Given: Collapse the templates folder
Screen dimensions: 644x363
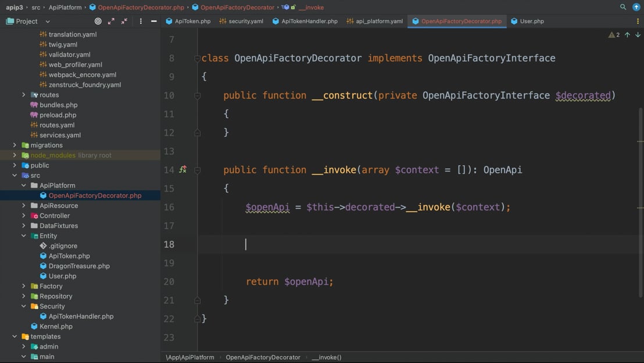Looking at the screenshot, I should pyautogui.click(x=15, y=337).
